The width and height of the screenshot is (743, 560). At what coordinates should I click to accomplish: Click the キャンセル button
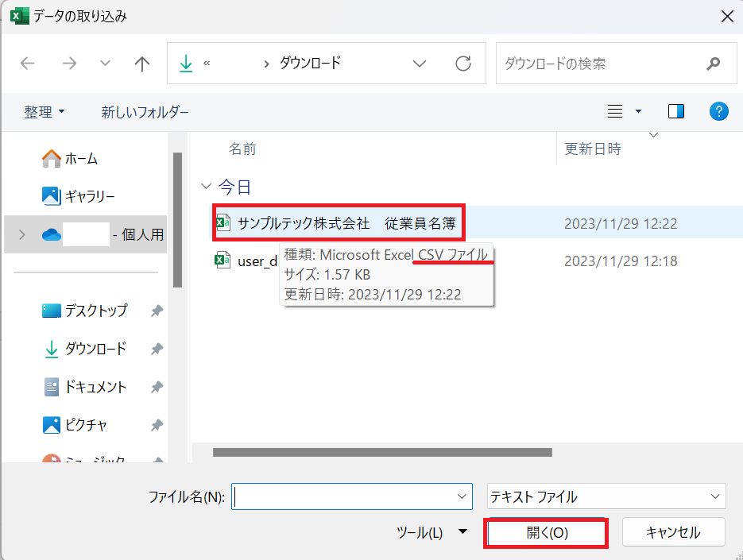pyautogui.click(x=673, y=532)
